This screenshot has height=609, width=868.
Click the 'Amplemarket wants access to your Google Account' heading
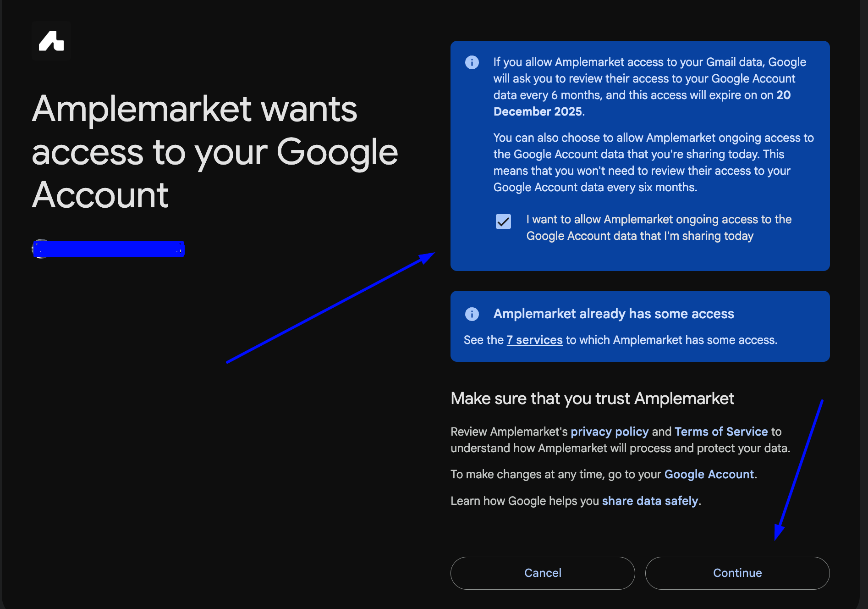click(215, 152)
